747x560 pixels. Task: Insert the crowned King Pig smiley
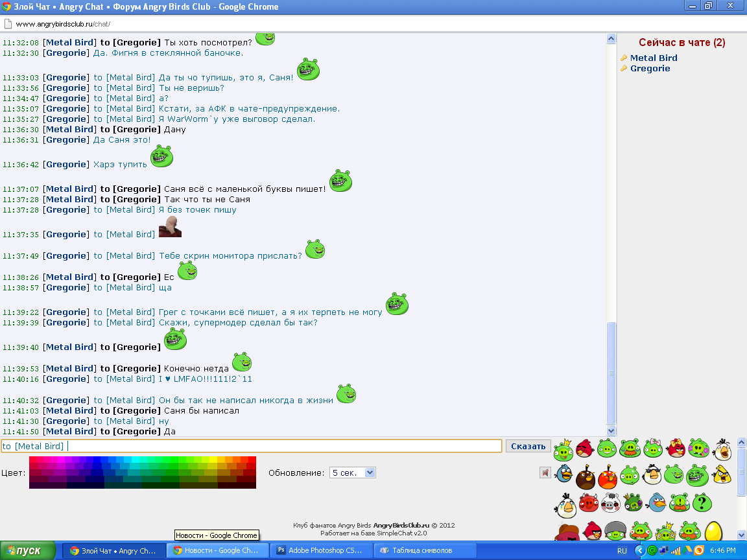coord(563,449)
